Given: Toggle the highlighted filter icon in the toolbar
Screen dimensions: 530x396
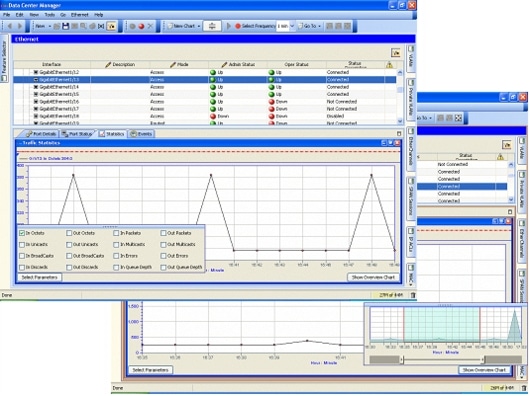Looking at the screenshot, I should click(x=111, y=26).
